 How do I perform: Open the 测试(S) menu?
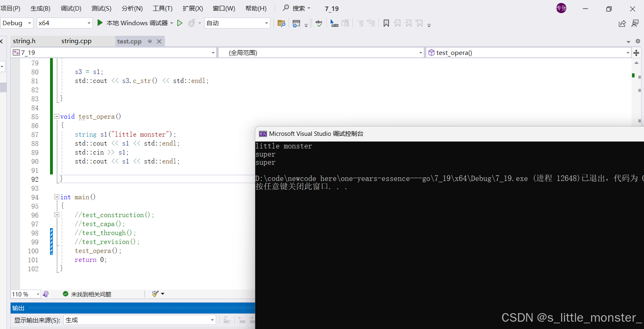click(101, 9)
